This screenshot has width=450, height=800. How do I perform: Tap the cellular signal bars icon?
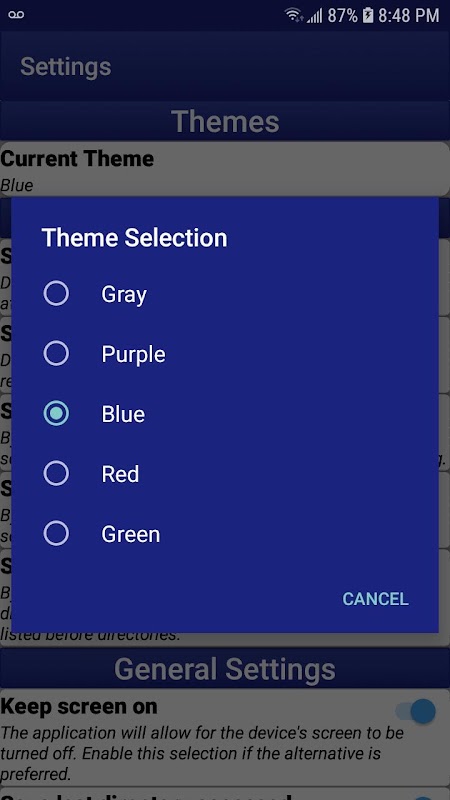[315, 16]
